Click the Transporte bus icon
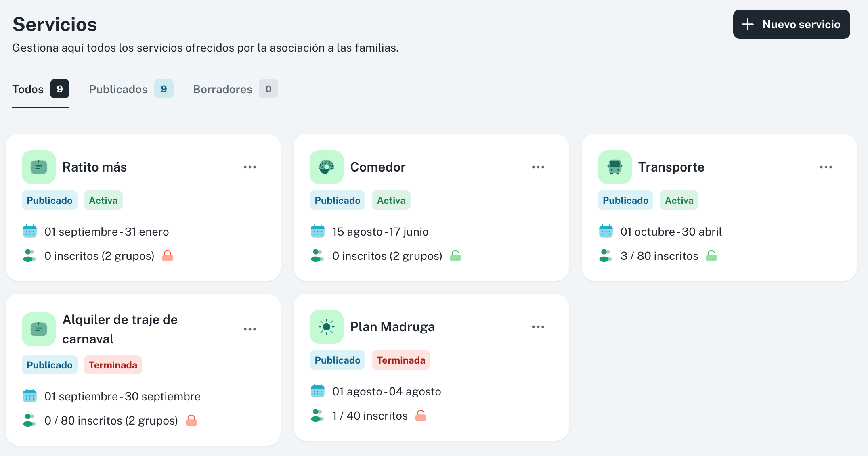Viewport: 868px width, 456px height. coord(614,167)
